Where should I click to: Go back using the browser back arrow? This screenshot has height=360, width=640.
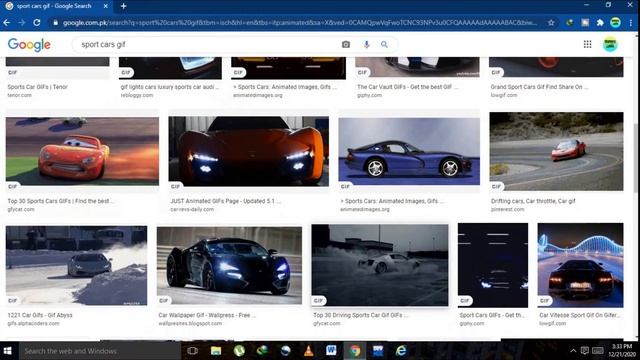click(7, 23)
